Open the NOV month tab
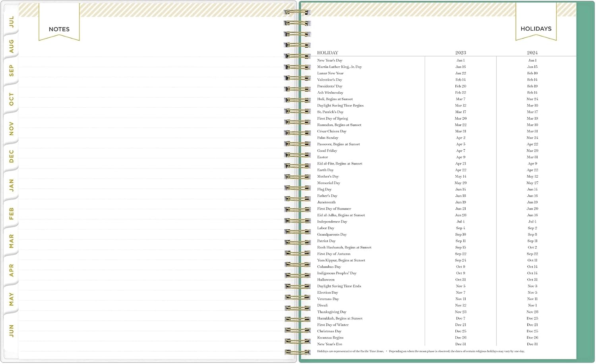The image size is (596, 364). coord(11,128)
